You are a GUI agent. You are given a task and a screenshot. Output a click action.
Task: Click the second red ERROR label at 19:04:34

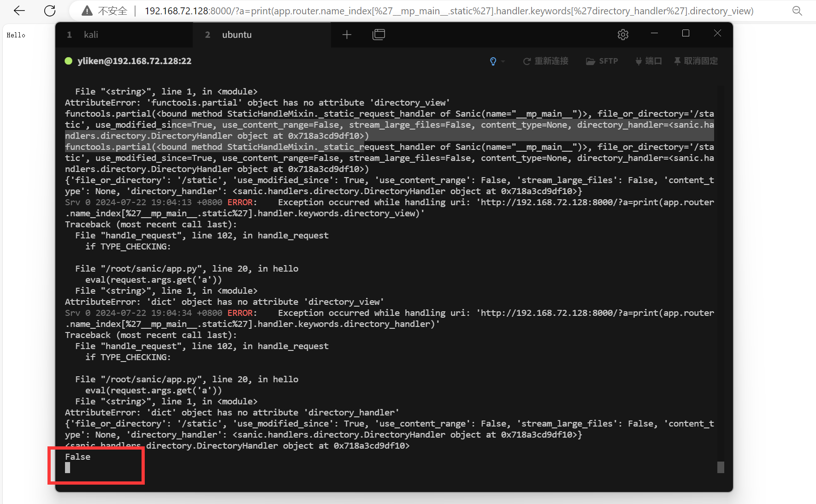[240, 313]
